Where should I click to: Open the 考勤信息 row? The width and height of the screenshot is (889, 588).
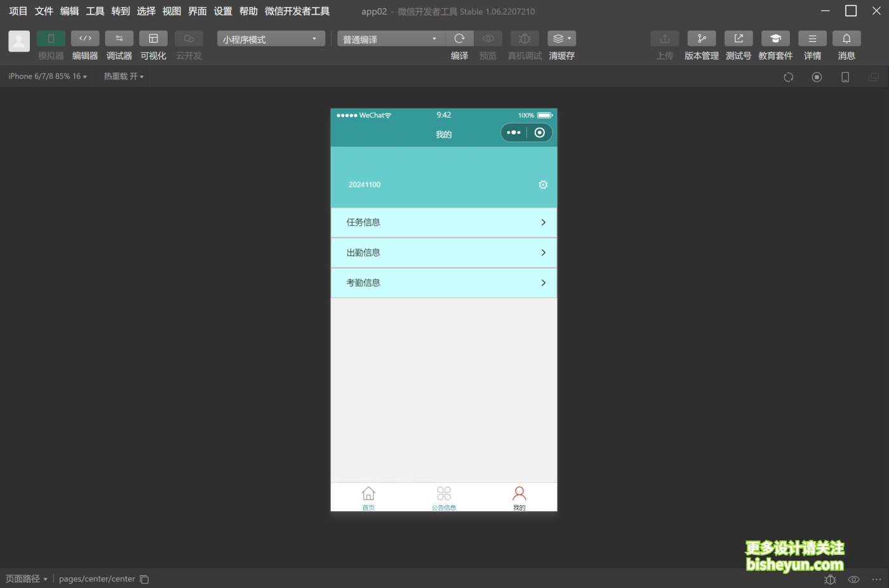[x=444, y=283]
